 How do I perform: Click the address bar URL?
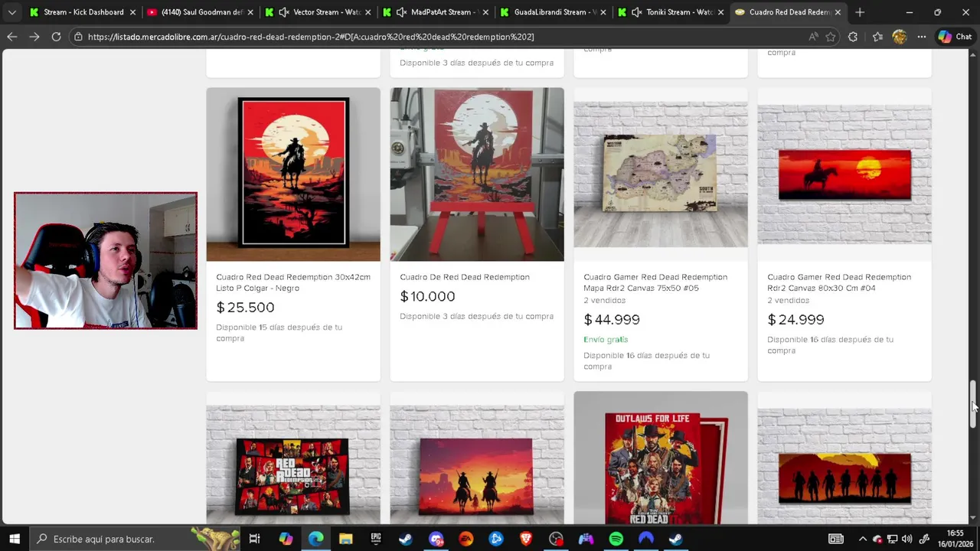(311, 37)
